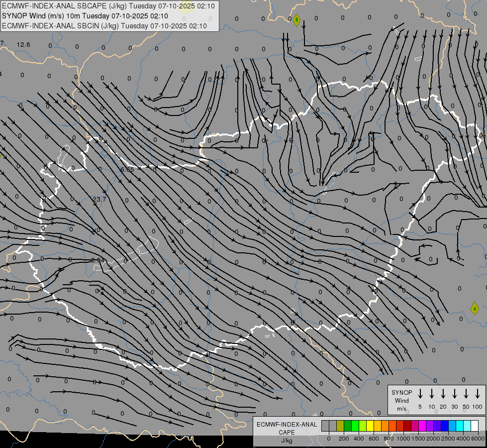Click the 6.65 value on the map
This screenshot has height=448, width=487.
[127, 169]
